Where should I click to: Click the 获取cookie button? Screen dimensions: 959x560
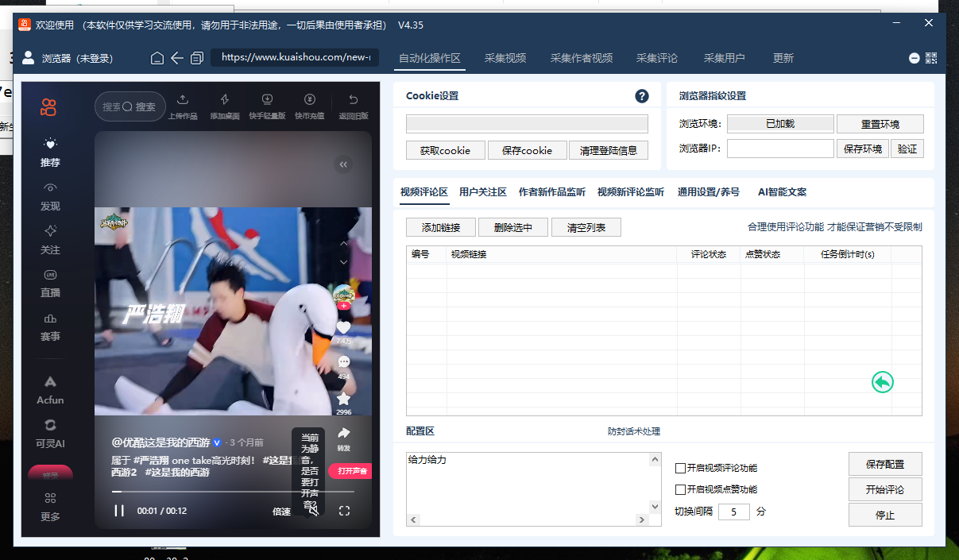[x=445, y=150]
